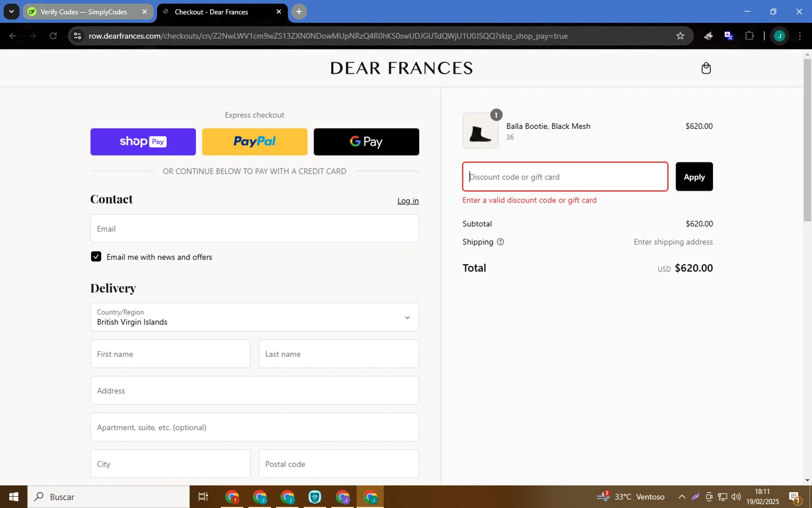
Task: Open the Google Translate extension icon
Action: (x=729, y=36)
